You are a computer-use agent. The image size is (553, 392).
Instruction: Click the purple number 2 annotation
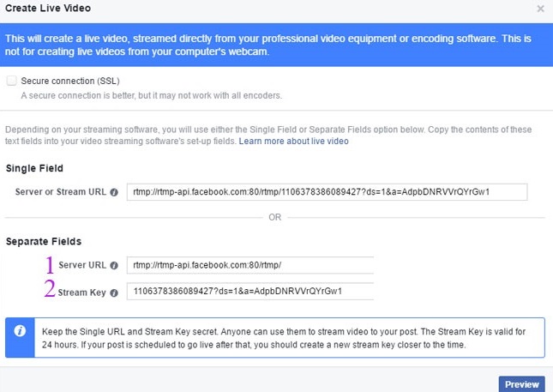pyautogui.click(x=50, y=291)
